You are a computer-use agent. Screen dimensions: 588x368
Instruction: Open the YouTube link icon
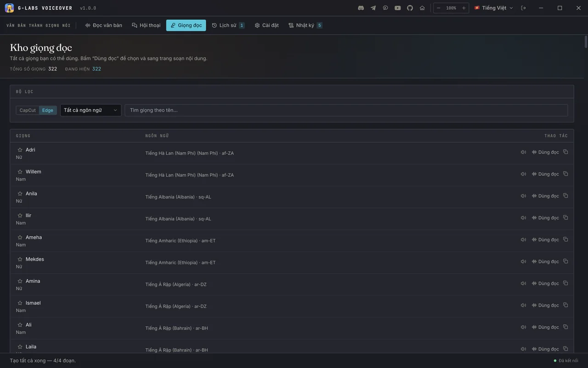click(x=398, y=8)
